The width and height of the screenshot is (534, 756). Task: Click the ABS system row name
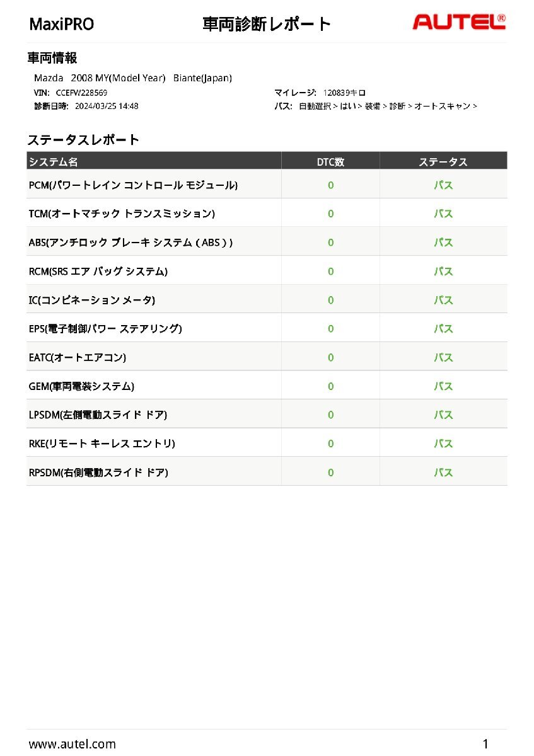tap(131, 243)
